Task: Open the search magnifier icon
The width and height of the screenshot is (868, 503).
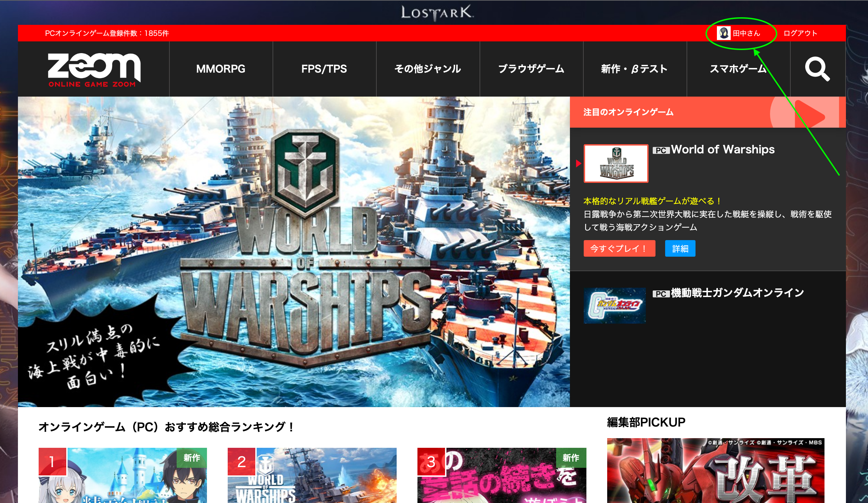Action: (x=817, y=69)
